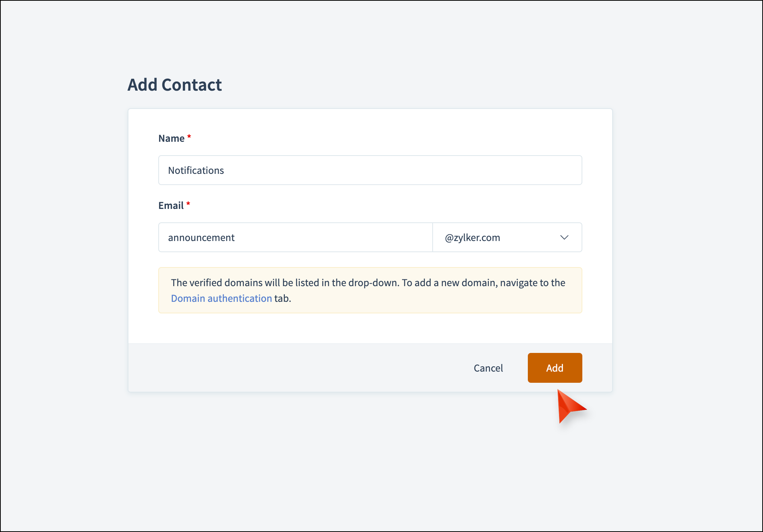Click the Email field label

point(171,206)
